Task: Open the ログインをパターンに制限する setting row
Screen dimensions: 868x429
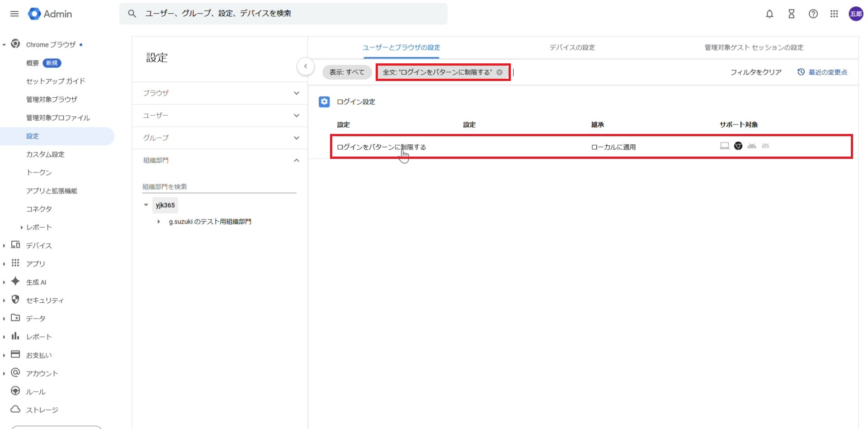Action: pyautogui.click(x=382, y=147)
